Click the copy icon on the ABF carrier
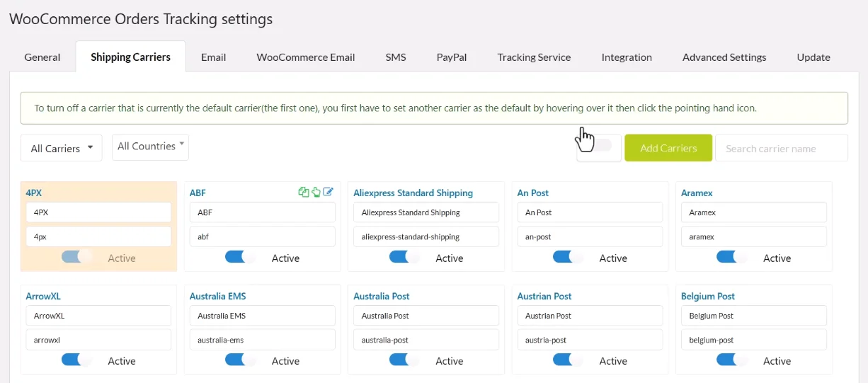This screenshot has width=868, height=383. (x=304, y=192)
